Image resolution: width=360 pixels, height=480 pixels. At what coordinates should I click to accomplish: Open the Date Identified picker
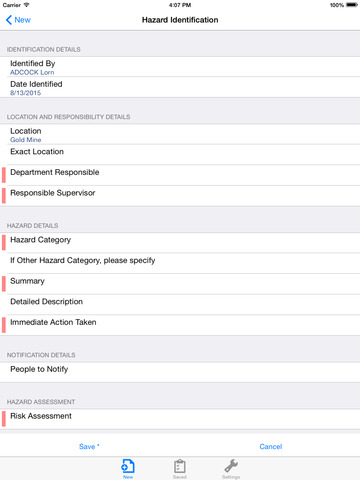(x=180, y=88)
